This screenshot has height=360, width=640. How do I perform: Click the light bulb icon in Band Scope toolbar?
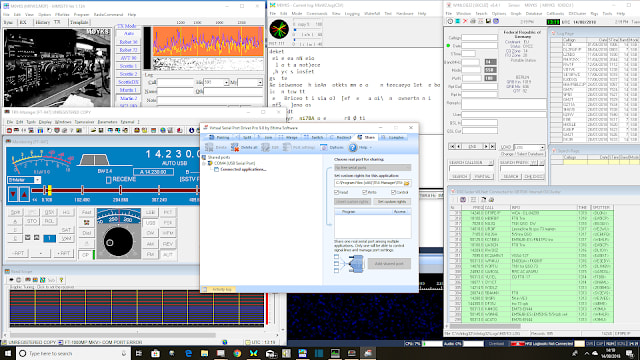click(61, 280)
